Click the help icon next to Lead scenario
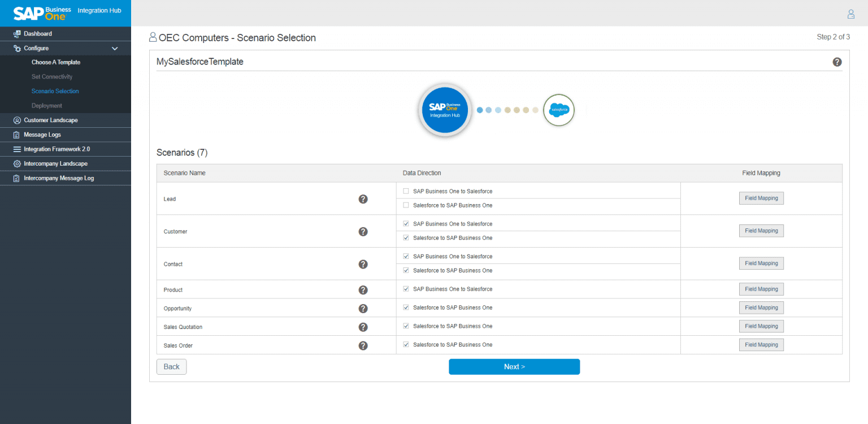The image size is (868, 424). (x=363, y=199)
